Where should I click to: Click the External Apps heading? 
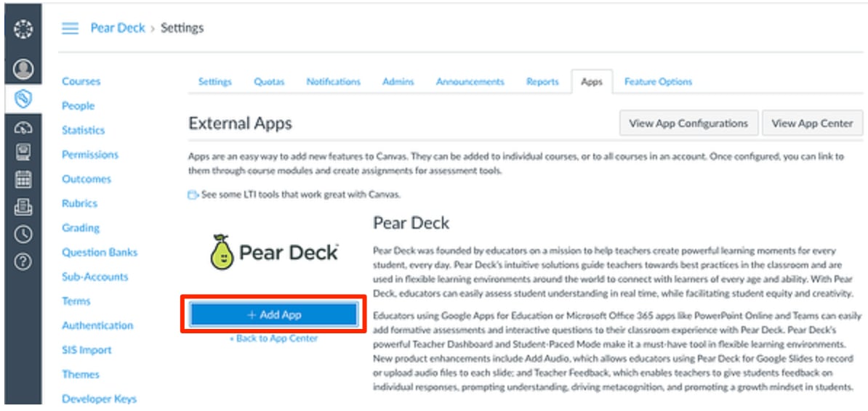pyautogui.click(x=240, y=123)
